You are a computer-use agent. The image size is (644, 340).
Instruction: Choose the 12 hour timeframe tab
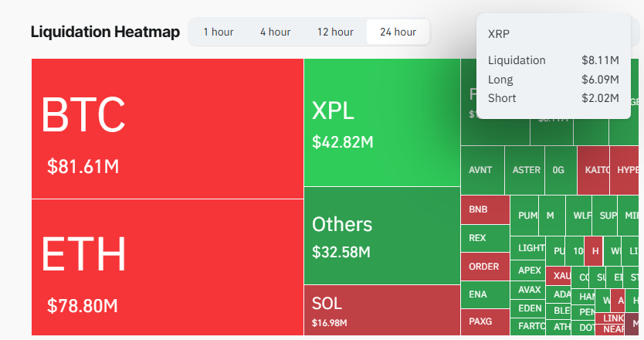click(x=335, y=32)
